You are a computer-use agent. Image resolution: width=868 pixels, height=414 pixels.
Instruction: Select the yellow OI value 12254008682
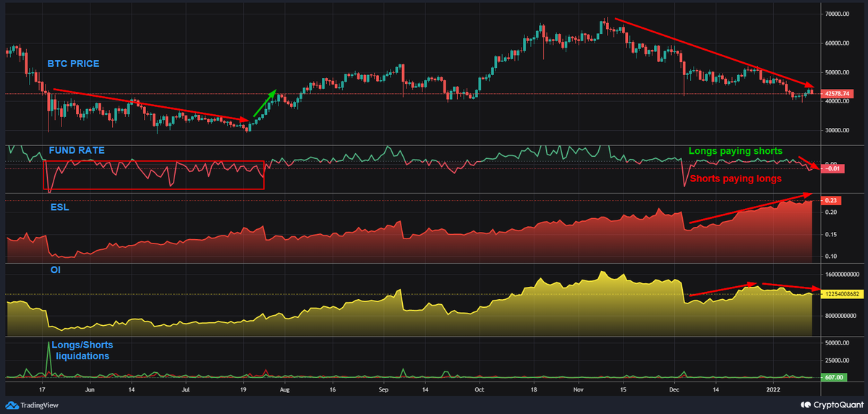(x=842, y=294)
